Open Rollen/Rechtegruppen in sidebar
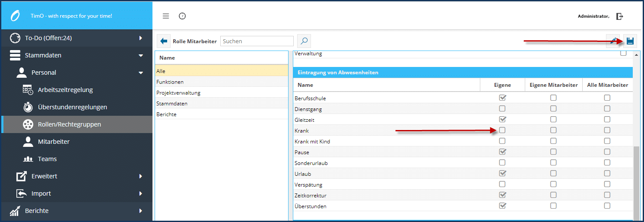Viewport: 644px width, 222px height. tap(69, 124)
